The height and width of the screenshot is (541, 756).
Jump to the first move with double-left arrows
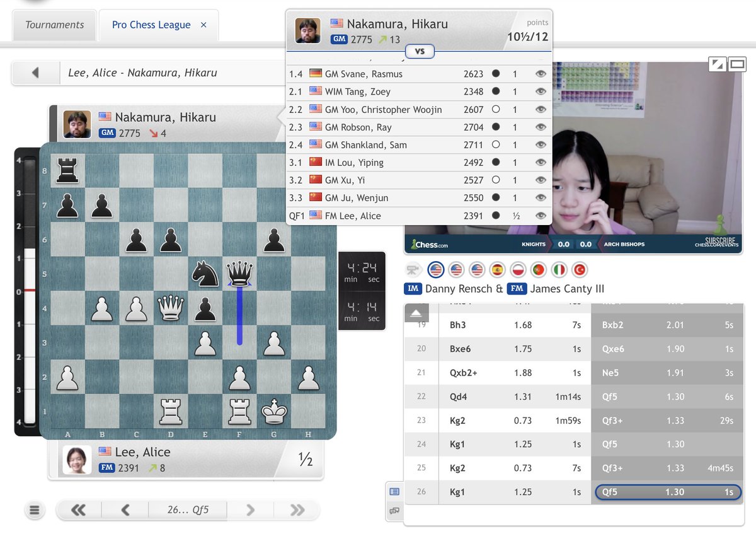click(x=78, y=510)
